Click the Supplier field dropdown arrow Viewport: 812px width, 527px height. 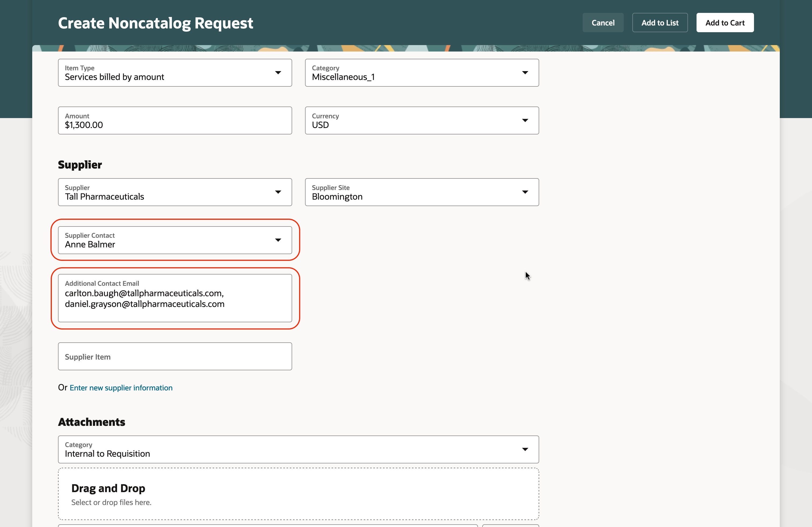click(x=278, y=192)
